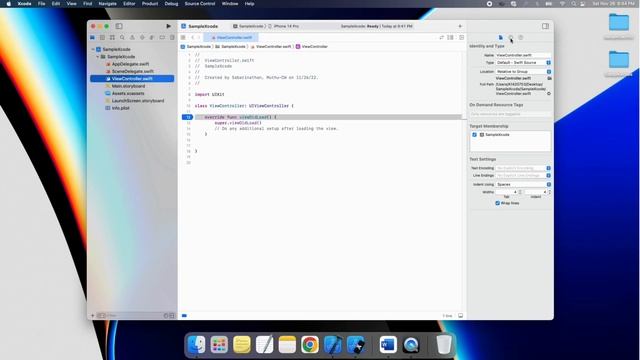Screen dimensions: 640x360
Task: Open the Find navigator magnifier icon
Action: [x=122, y=38]
